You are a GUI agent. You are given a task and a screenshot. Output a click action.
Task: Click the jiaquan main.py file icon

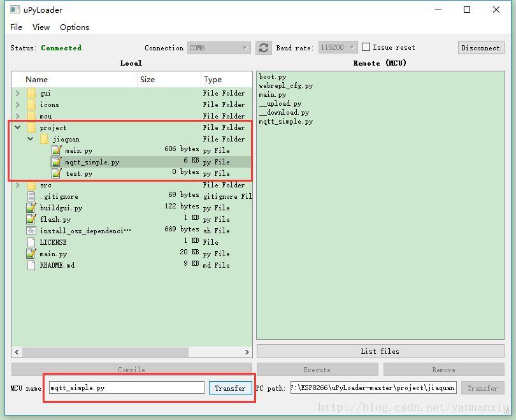tap(57, 150)
